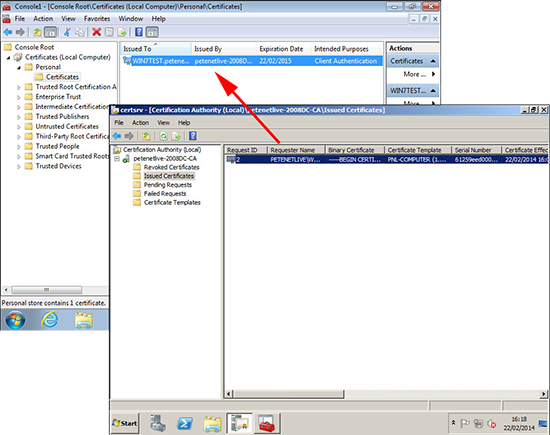Click the Export List icon in Console1 toolbar
This screenshot has height=435, width=550.
[x=122, y=32]
